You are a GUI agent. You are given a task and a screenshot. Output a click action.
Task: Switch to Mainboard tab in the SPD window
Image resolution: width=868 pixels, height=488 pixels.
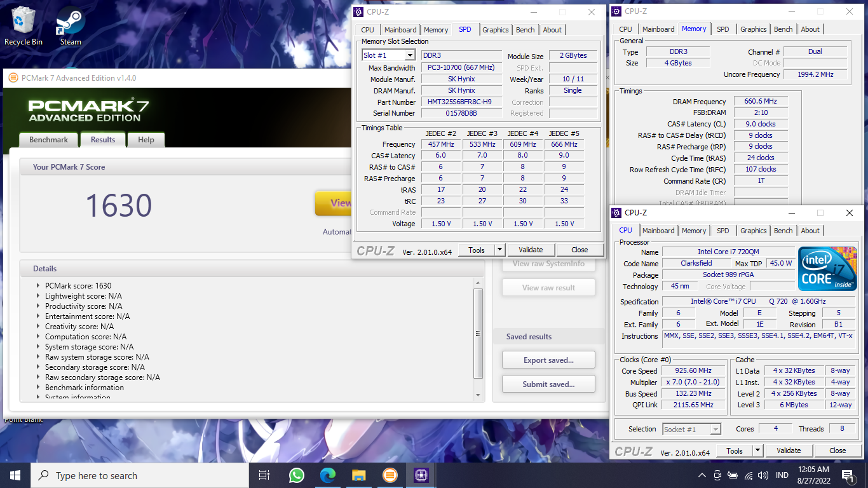400,30
